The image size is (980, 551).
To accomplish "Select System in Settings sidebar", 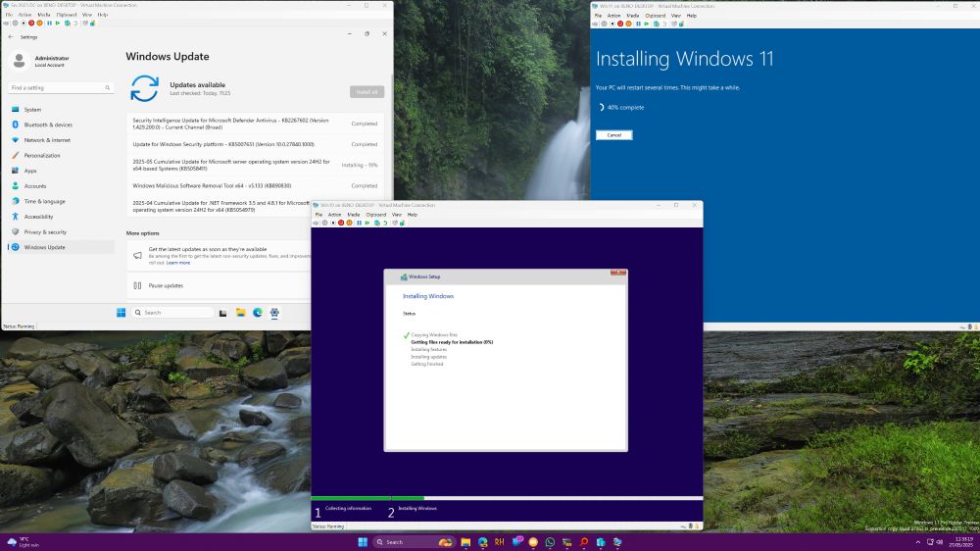I will click(x=61, y=110).
